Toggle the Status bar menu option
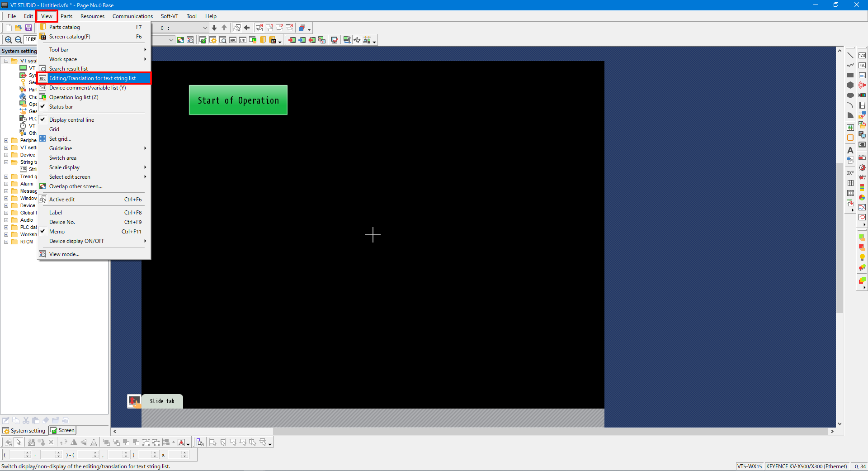The width and height of the screenshot is (868, 471). coord(61,107)
